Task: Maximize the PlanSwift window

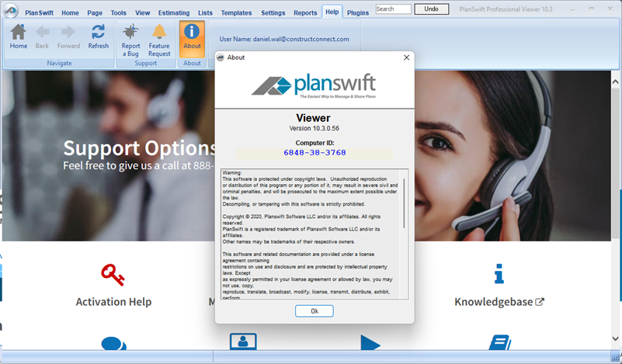Action: (x=591, y=9)
